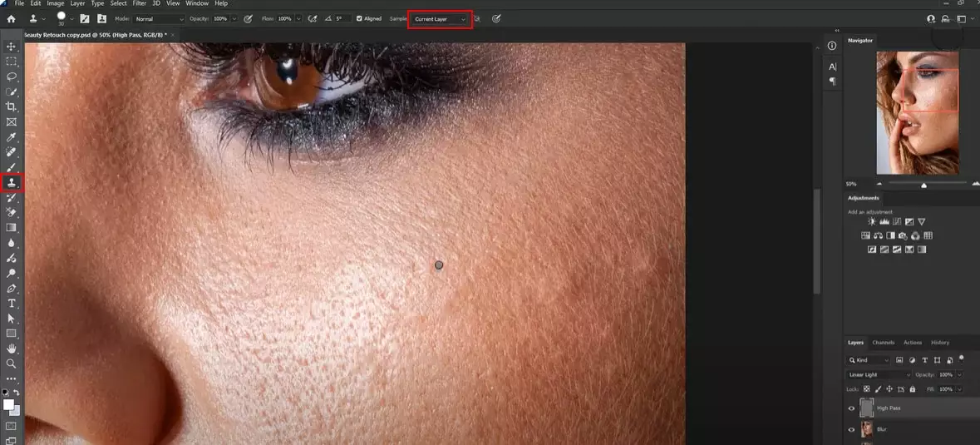Hide the High Pass layer

(x=851, y=408)
